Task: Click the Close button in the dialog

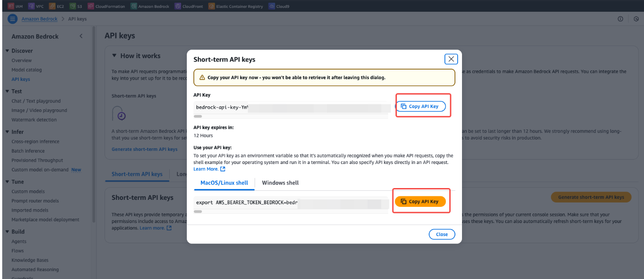Action: coord(442,234)
